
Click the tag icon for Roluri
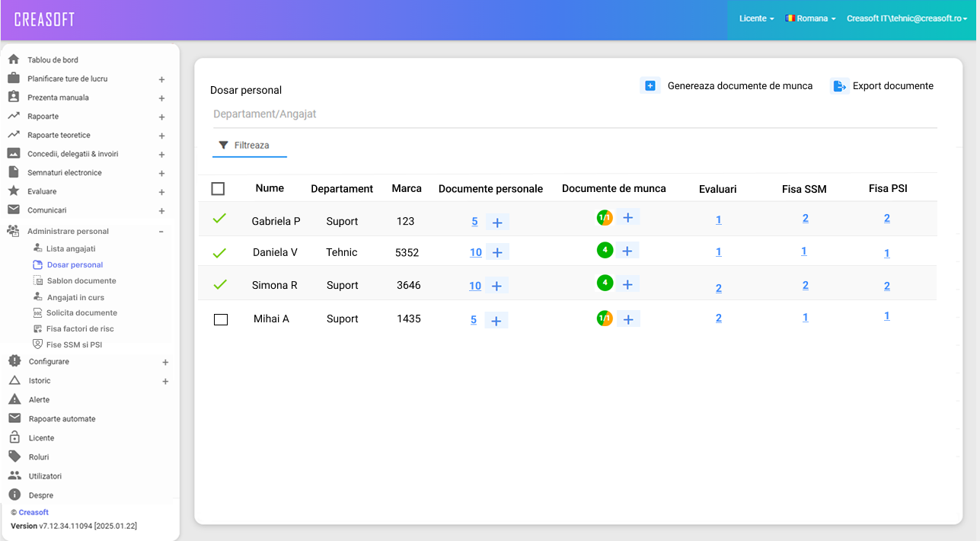(x=14, y=456)
